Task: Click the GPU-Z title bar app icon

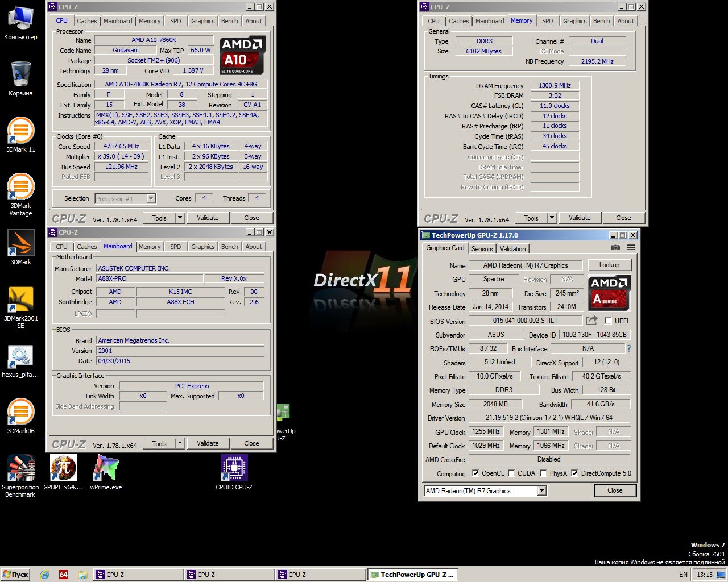Action: point(425,235)
